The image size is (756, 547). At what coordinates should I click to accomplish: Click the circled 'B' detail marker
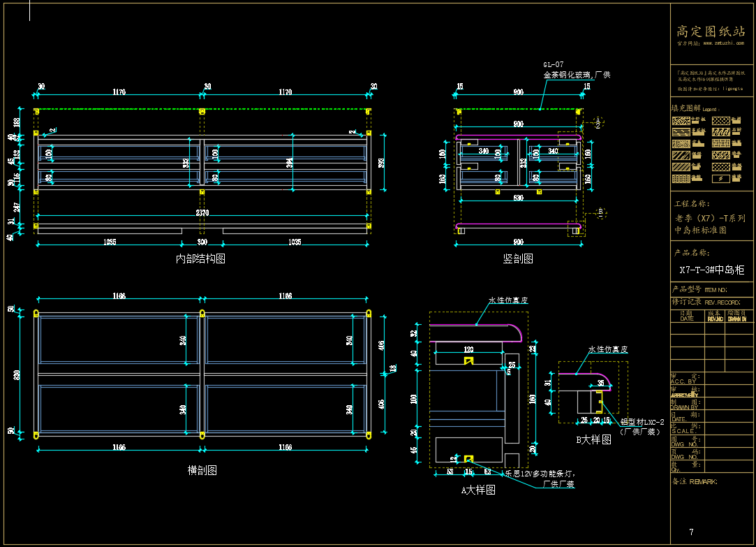click(601, 212)
